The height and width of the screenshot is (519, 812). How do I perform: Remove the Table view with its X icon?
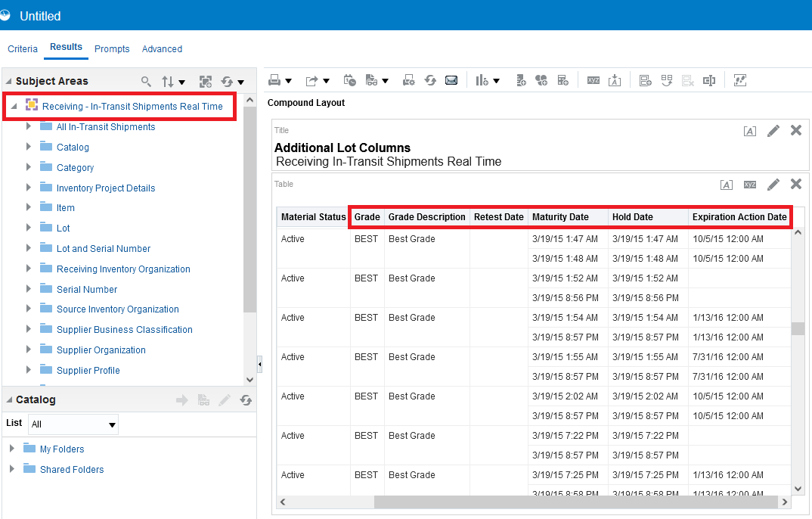click(795, 184)
